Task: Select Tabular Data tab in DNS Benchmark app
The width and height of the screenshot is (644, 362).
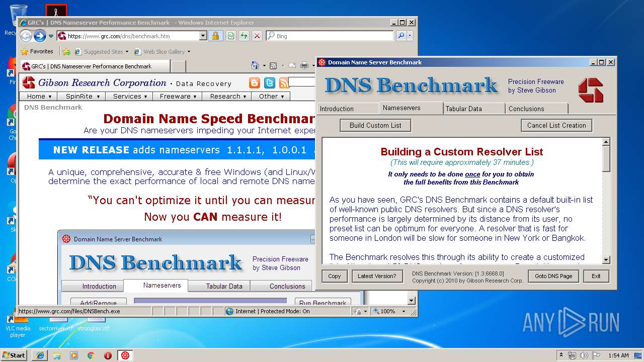Action: click(474, 109)
